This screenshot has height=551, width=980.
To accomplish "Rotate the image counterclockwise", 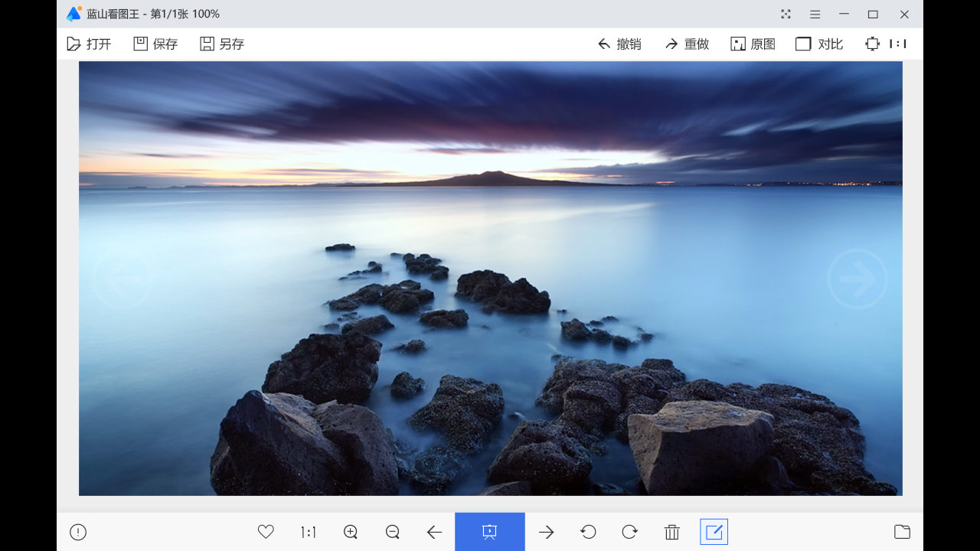I will (x=588, y=532).
